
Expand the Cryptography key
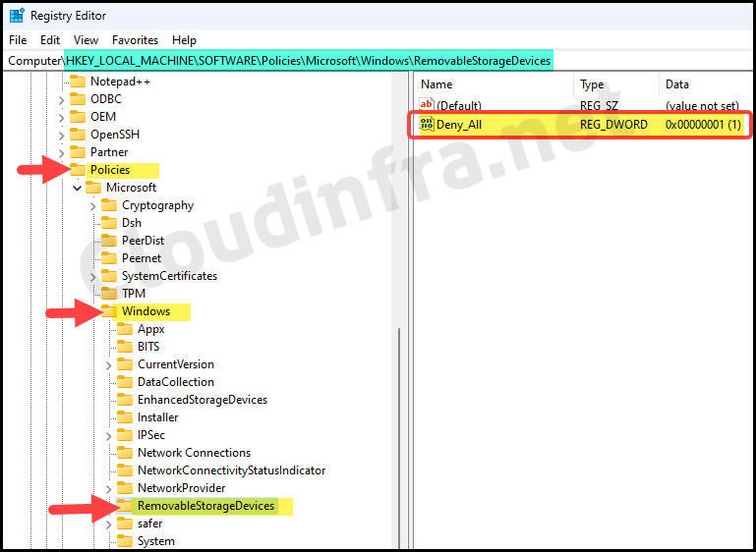tap(93, 206)
